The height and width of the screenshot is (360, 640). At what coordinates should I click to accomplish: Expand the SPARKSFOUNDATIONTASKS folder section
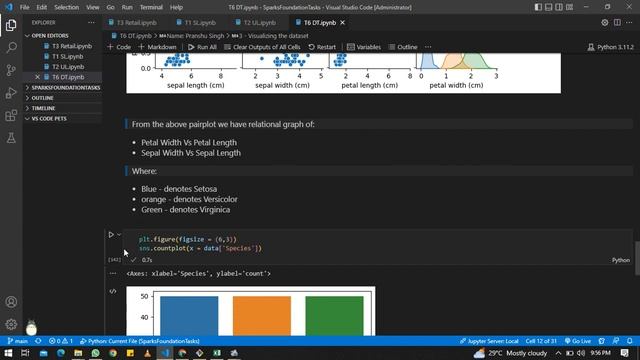click(62, 87)
